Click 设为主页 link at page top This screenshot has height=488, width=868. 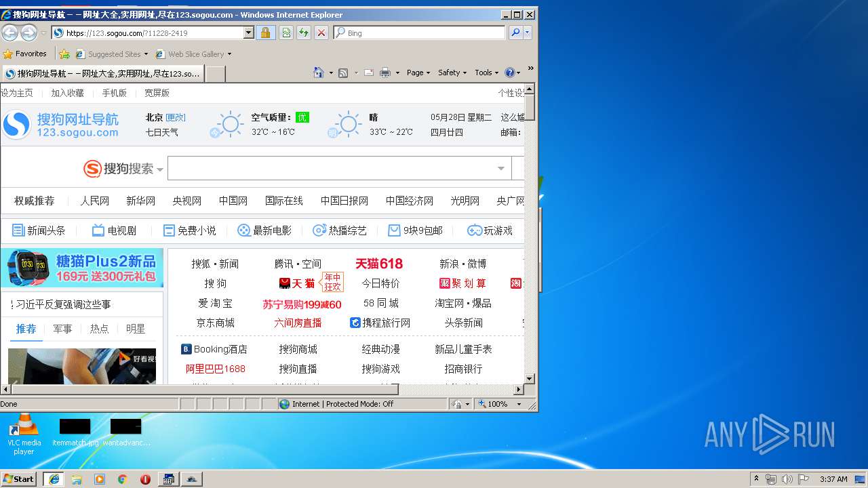(x=16, y=93)
